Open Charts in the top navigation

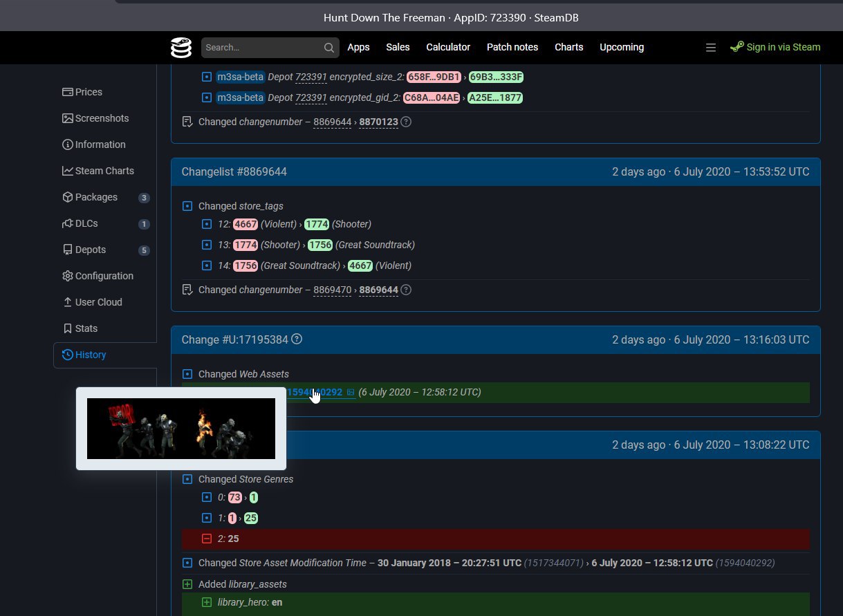point(569,47)
